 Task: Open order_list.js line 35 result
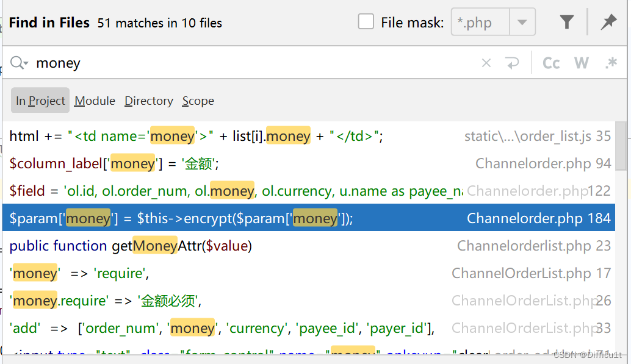[x=309, y=136]
